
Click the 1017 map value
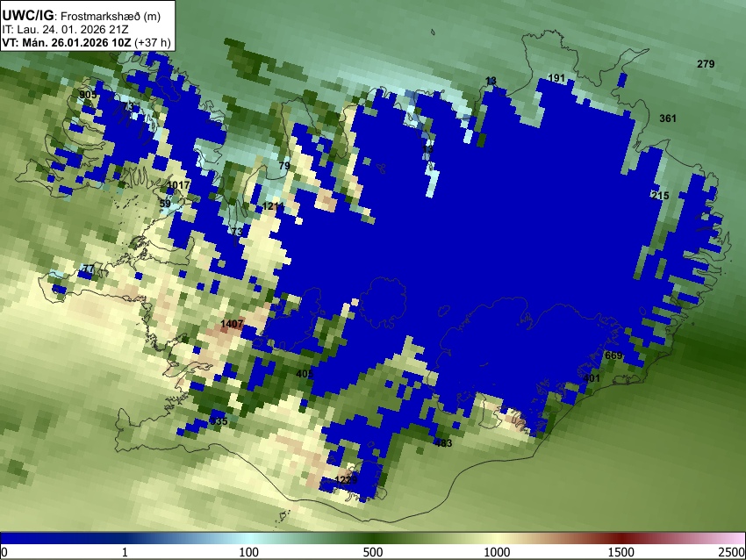[x=178, y=185]
